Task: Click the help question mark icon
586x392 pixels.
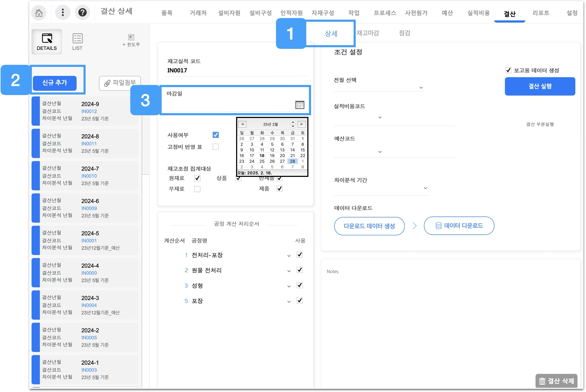Action: [82, 12]
